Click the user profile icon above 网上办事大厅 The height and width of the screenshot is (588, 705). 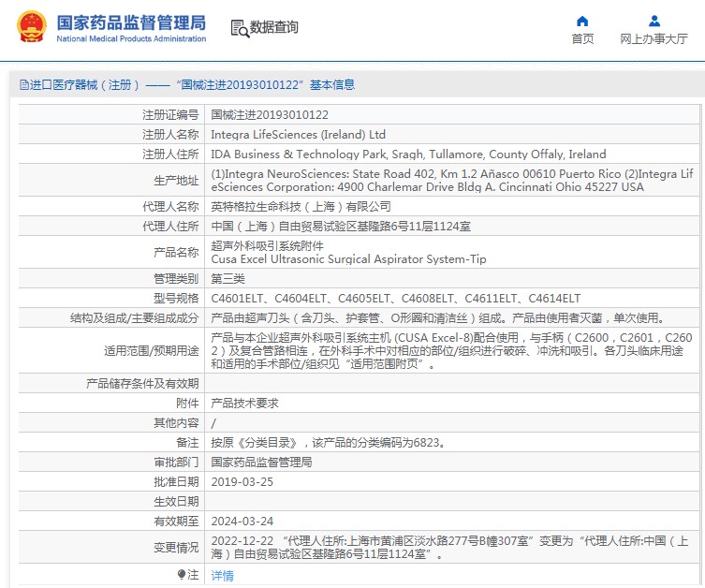click(654, 22)
